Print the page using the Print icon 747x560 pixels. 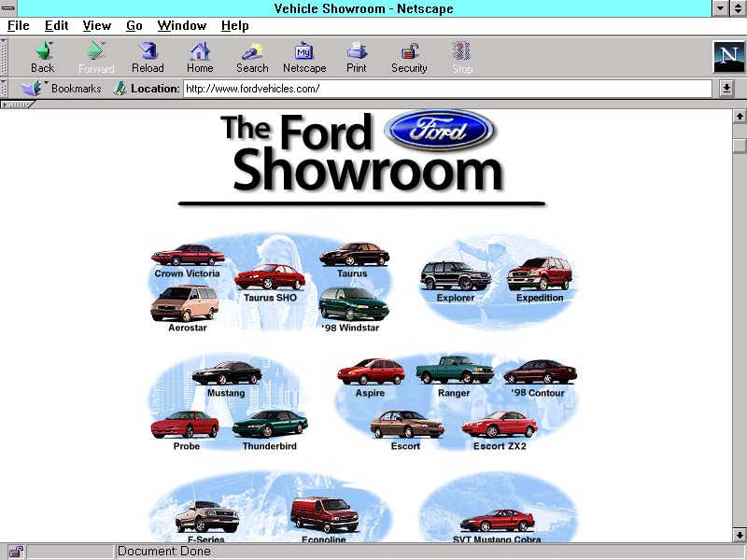(357, 51)
